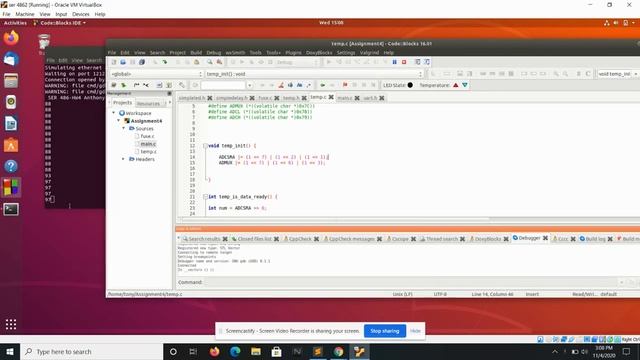Switch to the uart.h editor tab
Screen dimensions: 640x360
pyautogui.click(x=370, y=98)
